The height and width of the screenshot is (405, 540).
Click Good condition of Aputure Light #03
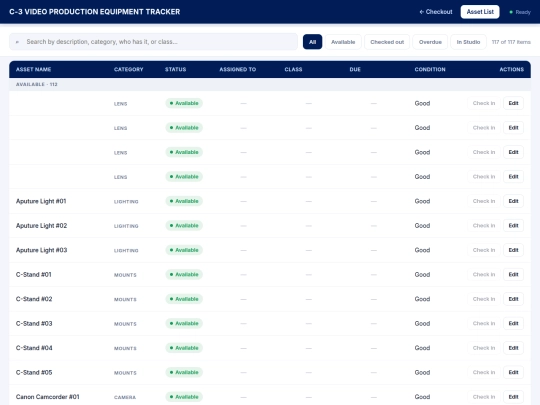coord(422,250)
